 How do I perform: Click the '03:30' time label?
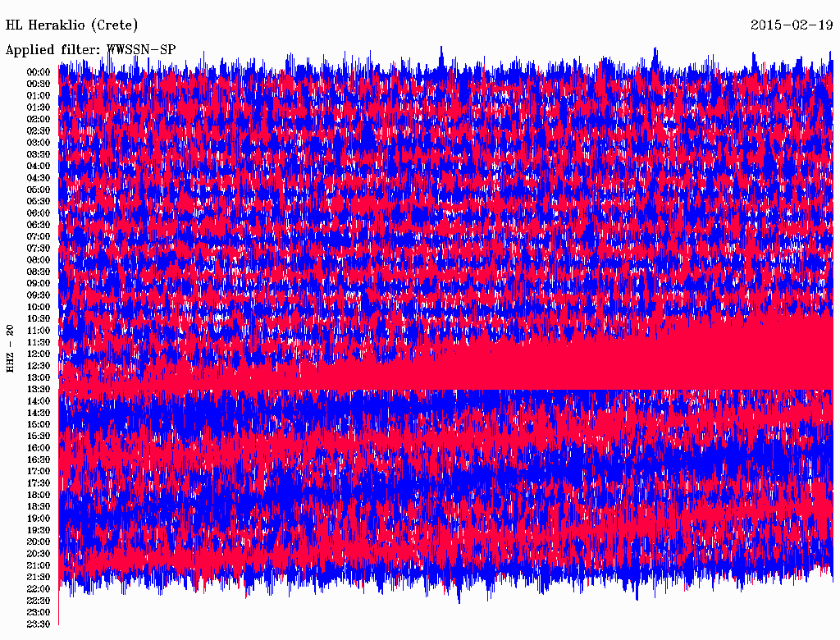[x=38, y=155]
